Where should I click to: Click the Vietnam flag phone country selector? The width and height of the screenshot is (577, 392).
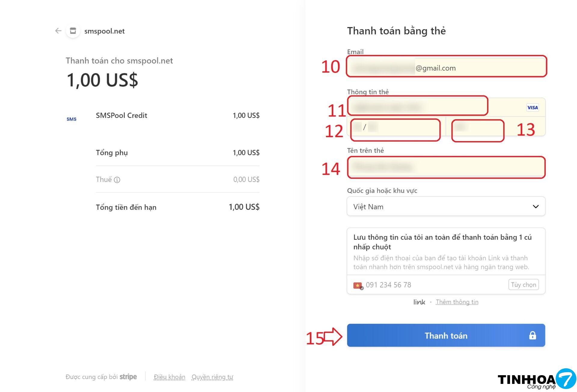pyautogui.click(x=358, y=285)
